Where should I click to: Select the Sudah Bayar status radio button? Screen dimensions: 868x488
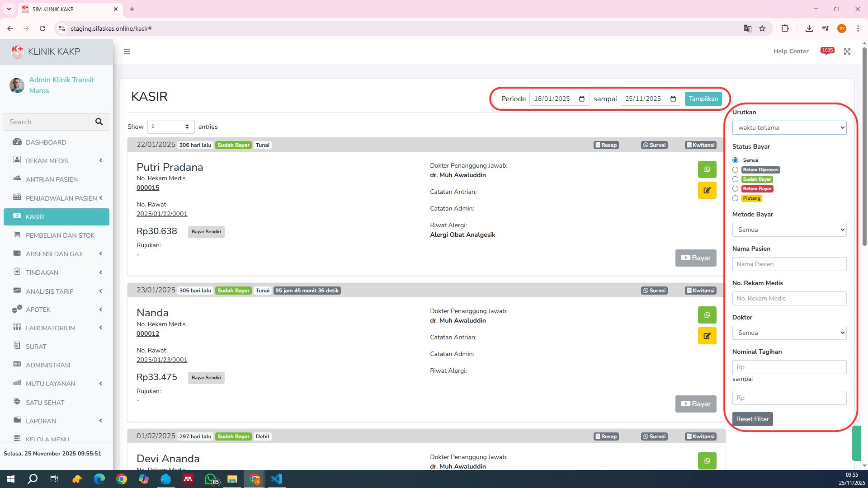pyautogui.click(x=735, y=179)
